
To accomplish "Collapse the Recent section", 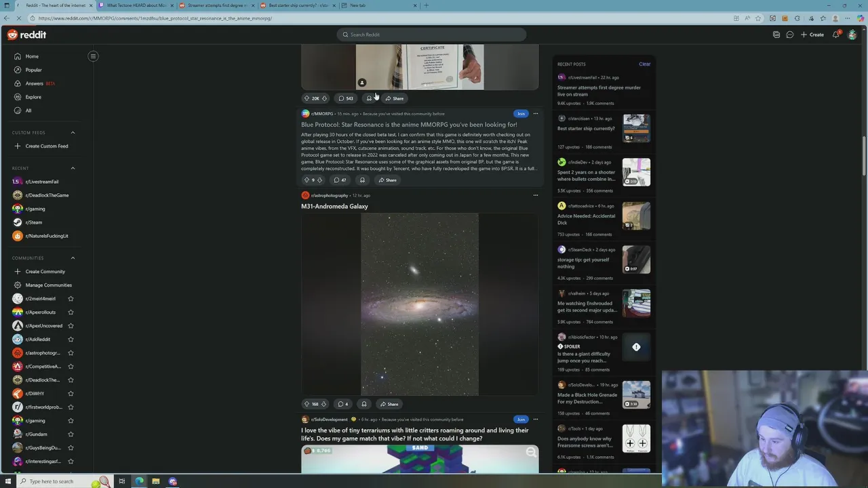I will tap(73, 168).
